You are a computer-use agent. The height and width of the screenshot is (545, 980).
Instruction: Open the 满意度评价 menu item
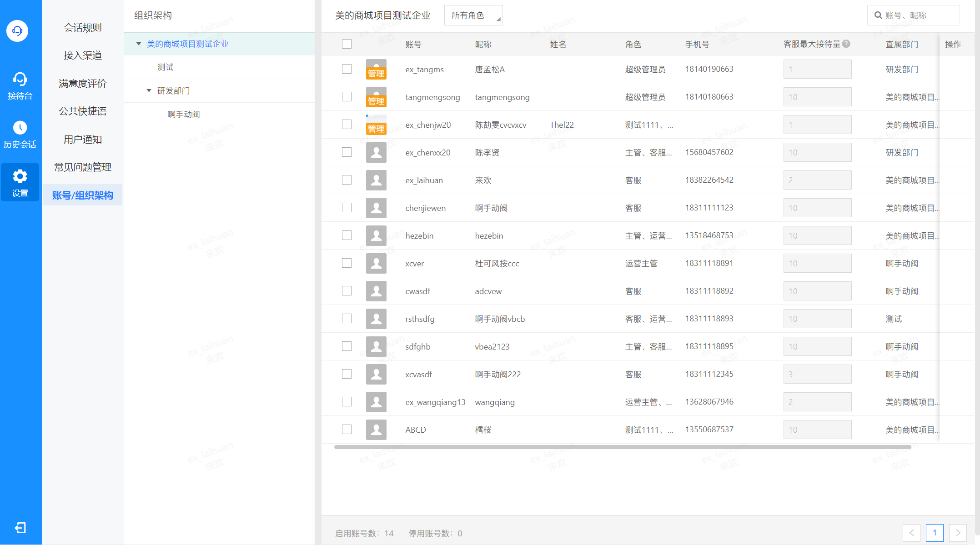click(x=83, y=84)
